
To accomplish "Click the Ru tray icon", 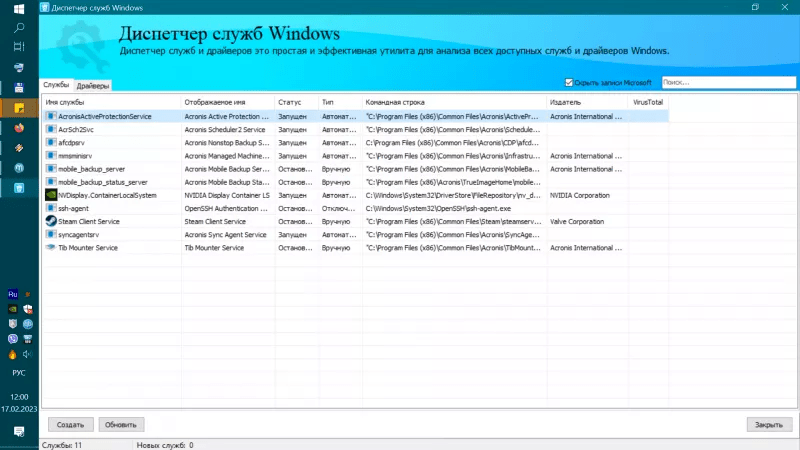I will click(x=13, y=294).
